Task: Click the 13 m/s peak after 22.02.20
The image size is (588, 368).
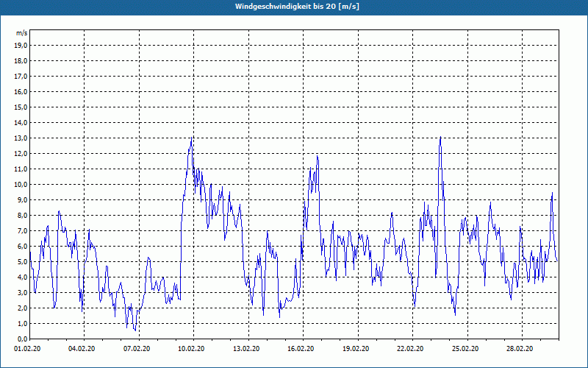Action: 440,138
